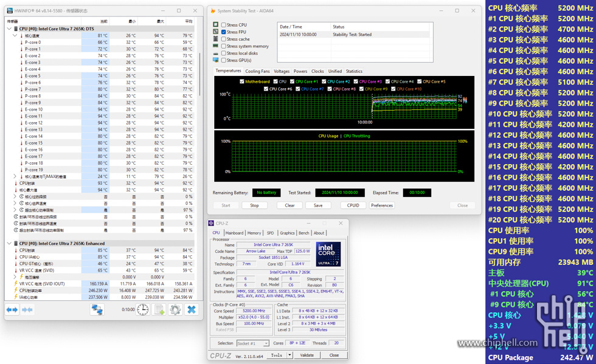Switch to the Cooling Fans tab in AIDA64

coord(257,71)
